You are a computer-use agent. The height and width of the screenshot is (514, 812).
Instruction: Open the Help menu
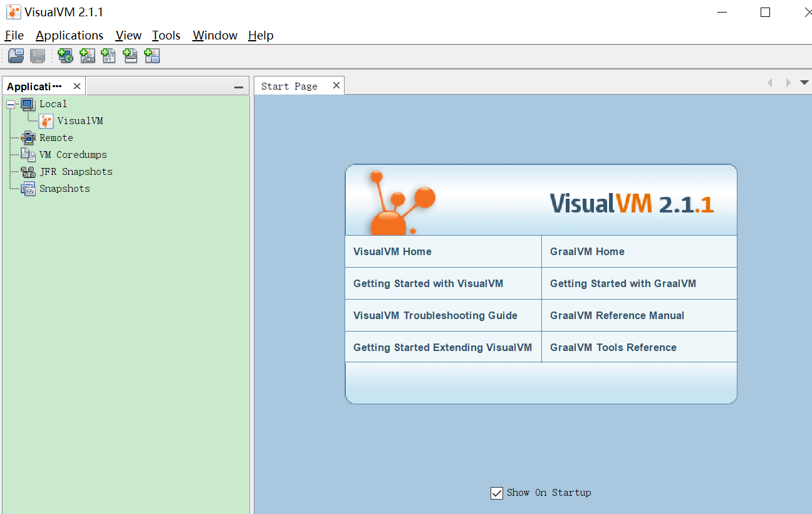261,35
